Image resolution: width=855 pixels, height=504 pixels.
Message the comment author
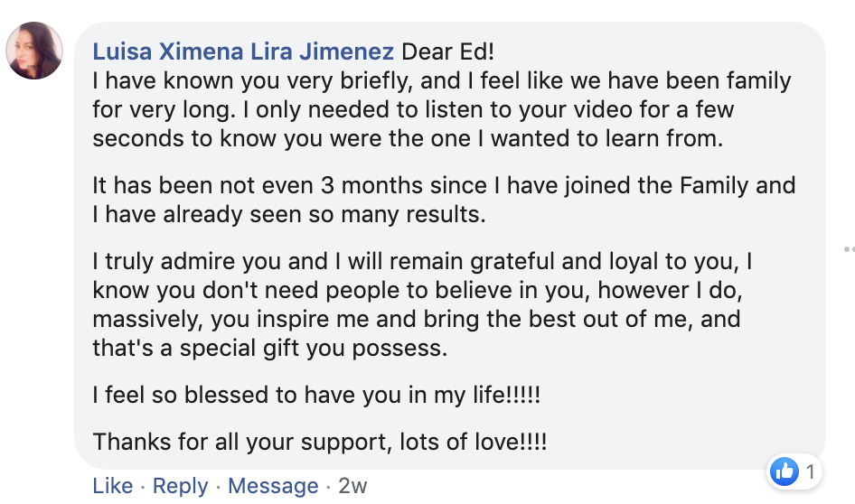click(273, 486)
